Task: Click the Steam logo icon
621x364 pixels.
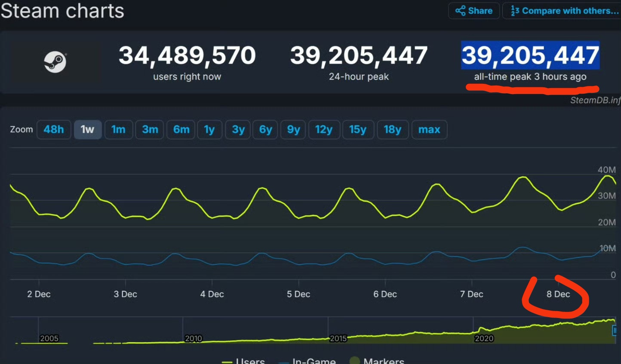Action: click(x=55, y=62)
